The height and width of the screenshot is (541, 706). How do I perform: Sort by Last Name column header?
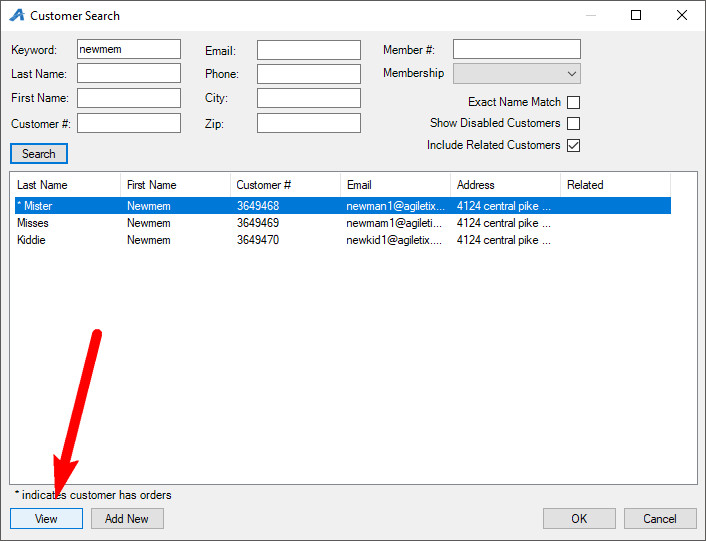68,185
